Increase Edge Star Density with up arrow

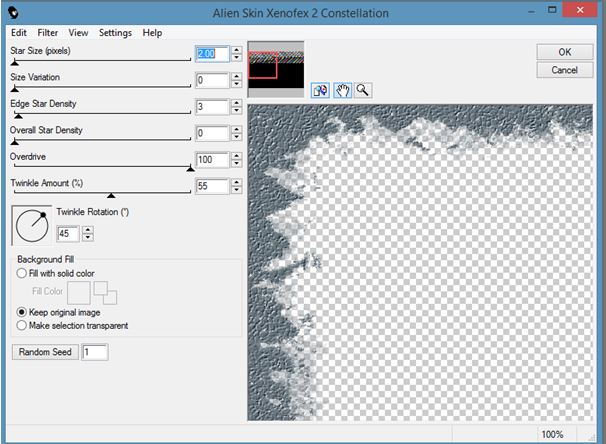237,103
